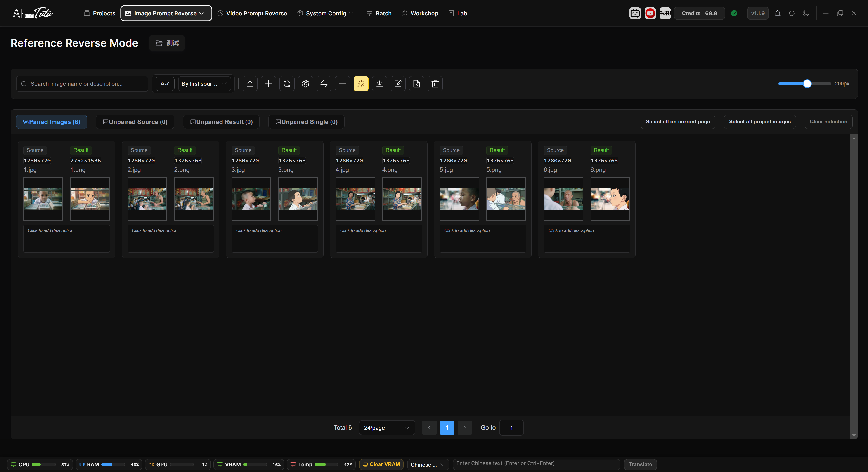Click the upload icon in toolbar
The width and height of the screenshot is (868, 472).
click(x=250, y=84)
